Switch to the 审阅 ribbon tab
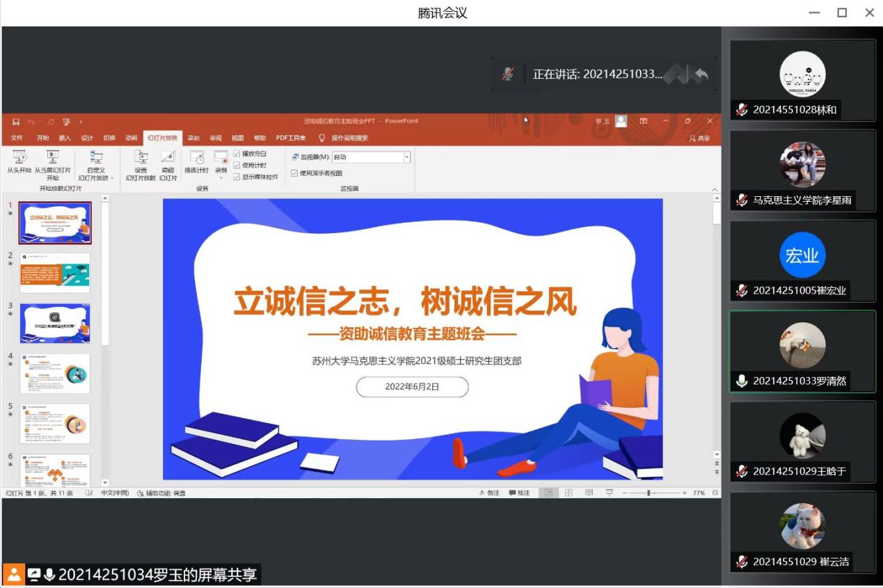883x588 pixels. (216, 138)
